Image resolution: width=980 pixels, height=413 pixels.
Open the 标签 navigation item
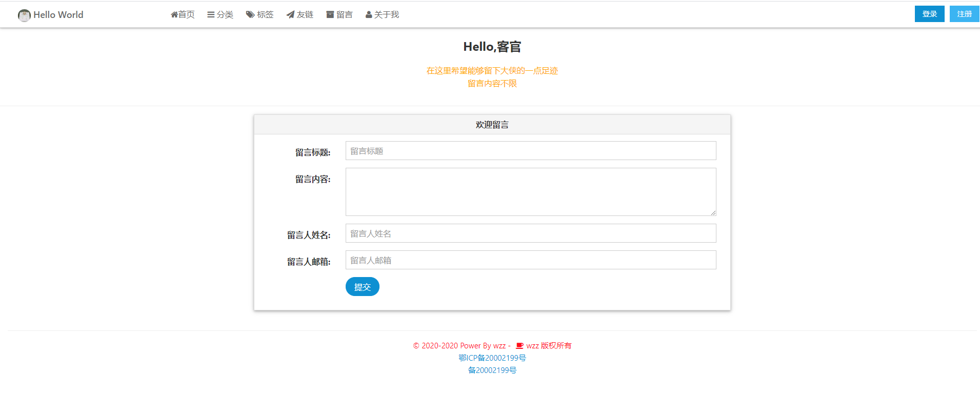(x=259, y=14)
